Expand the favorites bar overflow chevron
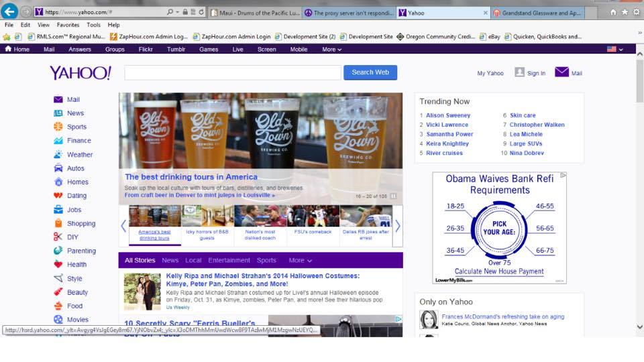644x362 pixels. click(x=639, y=32)
